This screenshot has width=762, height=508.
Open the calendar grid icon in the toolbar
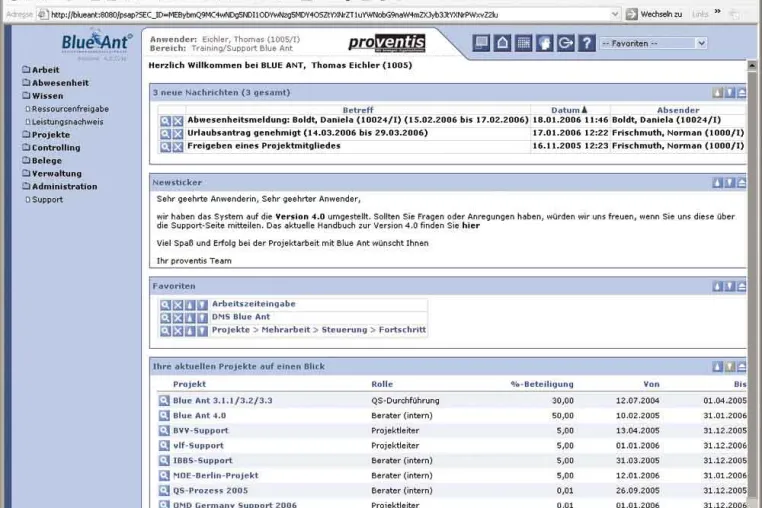click(x=523, y=43)
